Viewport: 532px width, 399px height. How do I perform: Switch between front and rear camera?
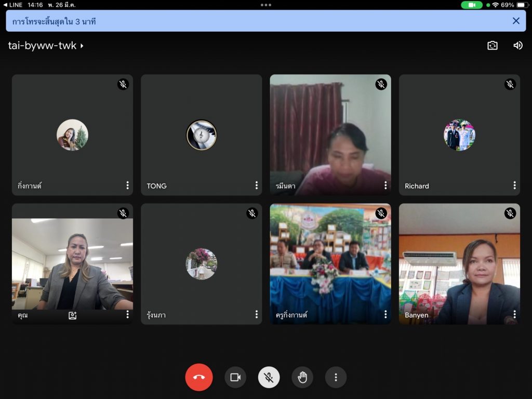493,46
